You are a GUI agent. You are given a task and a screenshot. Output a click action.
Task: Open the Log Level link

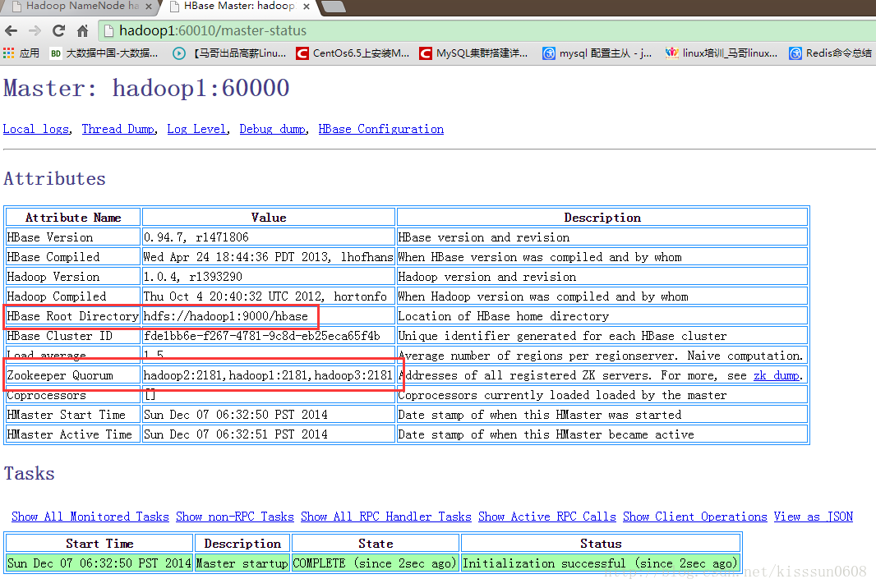coord(196,129)
